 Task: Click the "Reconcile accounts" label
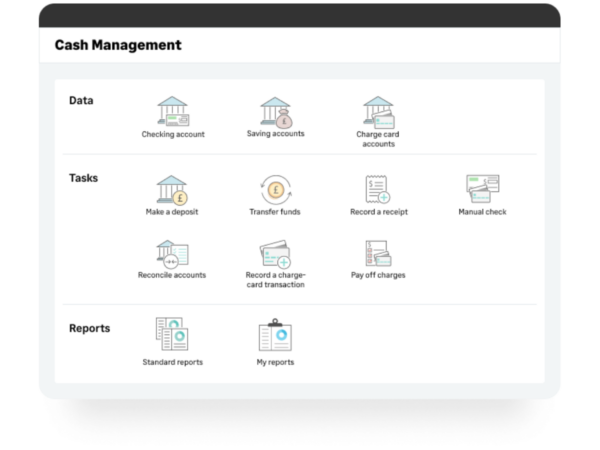[x=172, y=275]
